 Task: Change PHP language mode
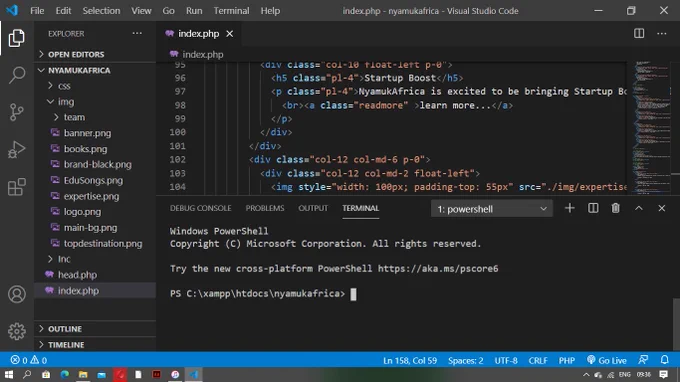point(566,360)
